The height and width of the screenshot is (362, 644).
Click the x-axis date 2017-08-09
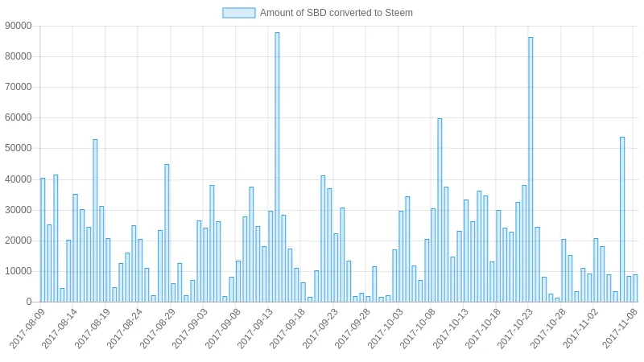(27, 329)
